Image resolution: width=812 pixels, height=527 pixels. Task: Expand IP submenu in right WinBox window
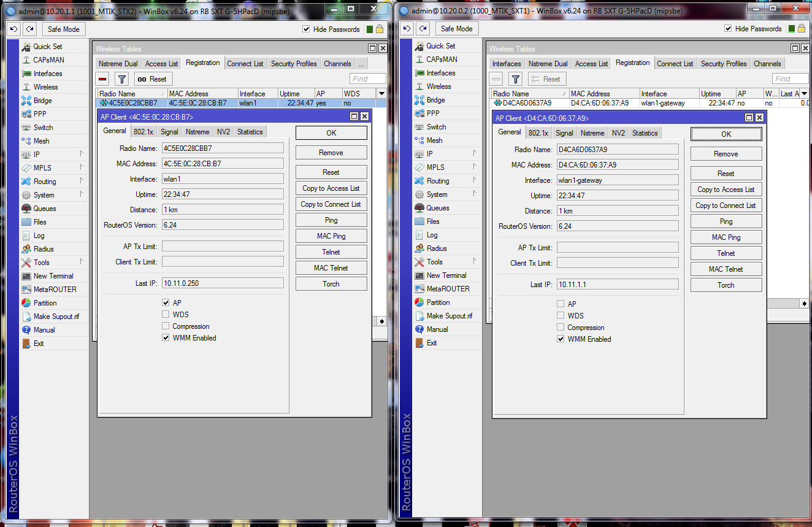pos(475,154)
